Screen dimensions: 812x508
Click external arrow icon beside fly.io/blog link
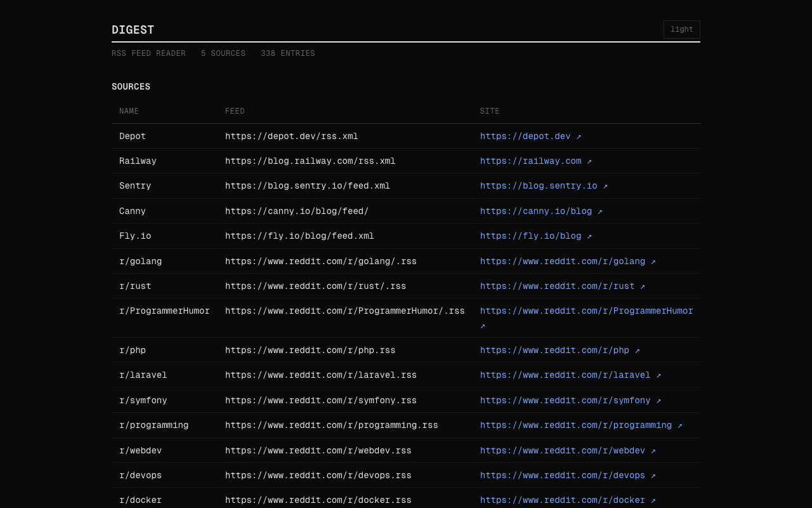coord(589,236)
